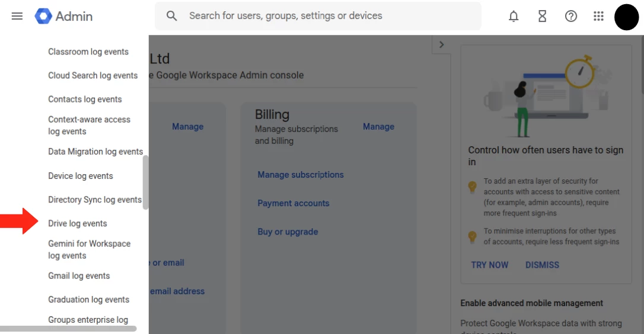The width and height of the screenshot is (644, 334).
Task: Click 'Control how often users have to sign in' heading
Action: 546,156
